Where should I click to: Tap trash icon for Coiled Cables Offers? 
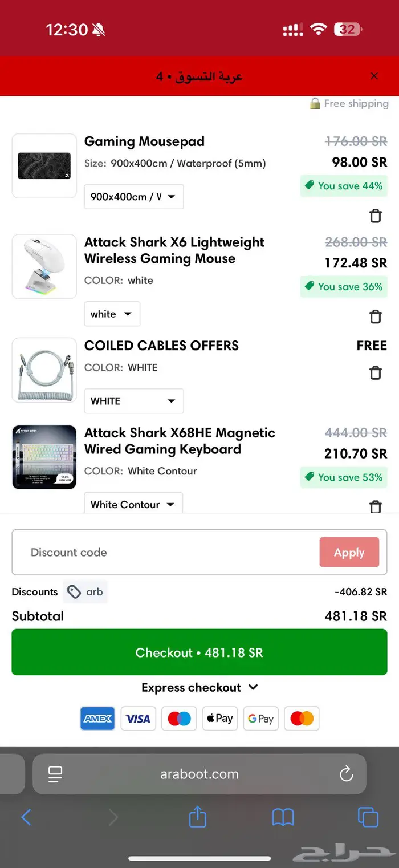[x=375, y=373]
